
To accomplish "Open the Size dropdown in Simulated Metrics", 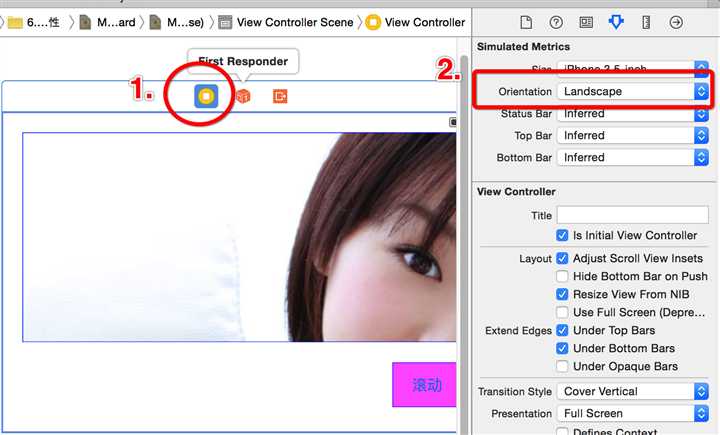I will click(x=633, y=68).
